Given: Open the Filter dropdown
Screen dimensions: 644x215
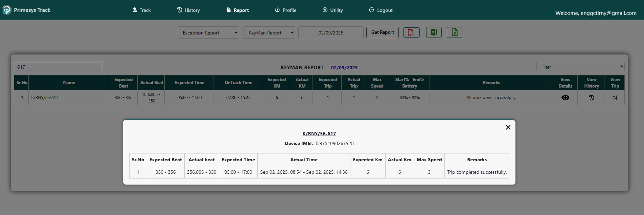Looking at the screenshot, I should tap(580, 67).
